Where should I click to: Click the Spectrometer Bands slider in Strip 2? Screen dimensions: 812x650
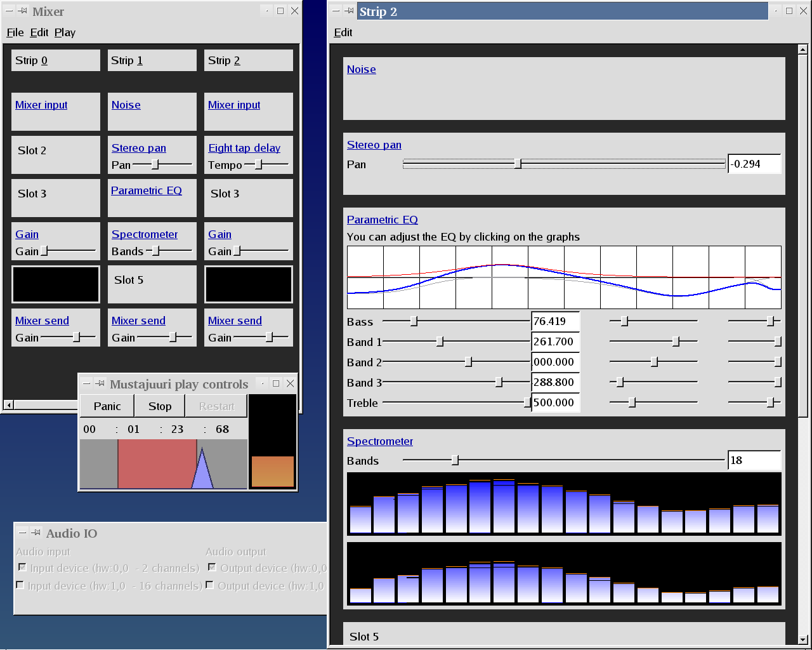click(455, 460)
